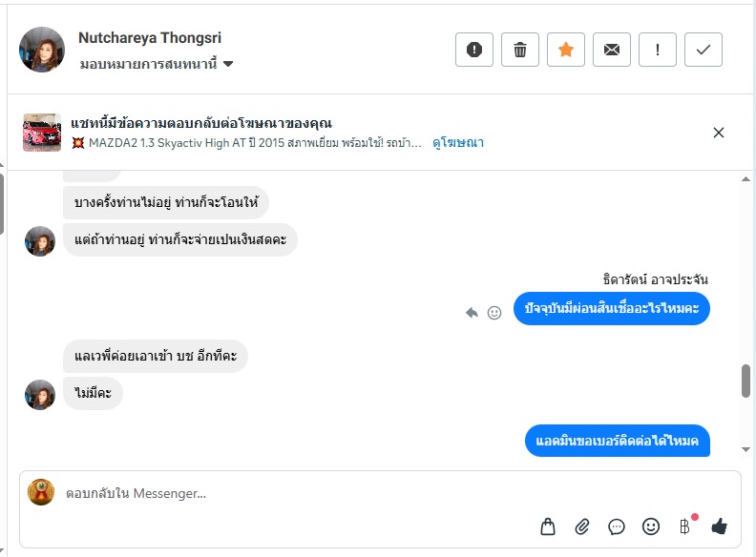Open the MAZDA2 ad thumbnail
Screen dimensions: 756x557
tap(42, 133)
